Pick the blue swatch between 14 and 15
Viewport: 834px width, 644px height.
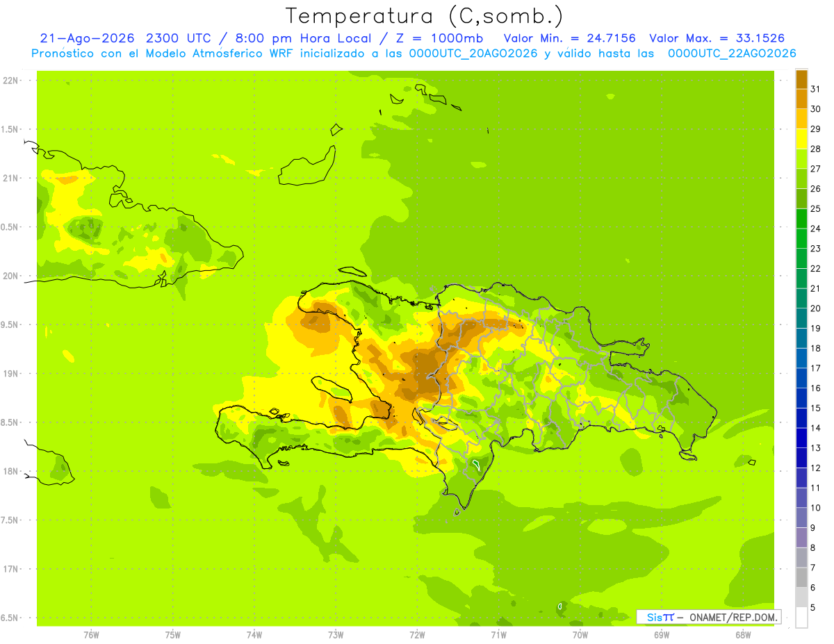[x=801, y=418]
